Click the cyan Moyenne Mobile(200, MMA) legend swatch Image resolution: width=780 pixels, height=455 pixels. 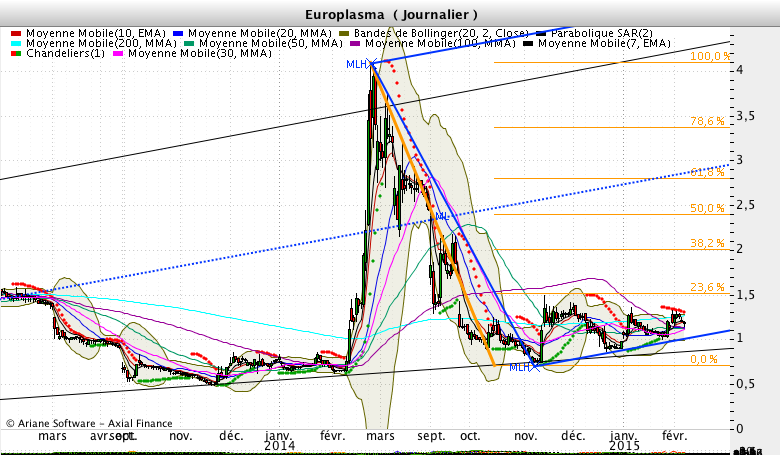click(x=16, y=44)
